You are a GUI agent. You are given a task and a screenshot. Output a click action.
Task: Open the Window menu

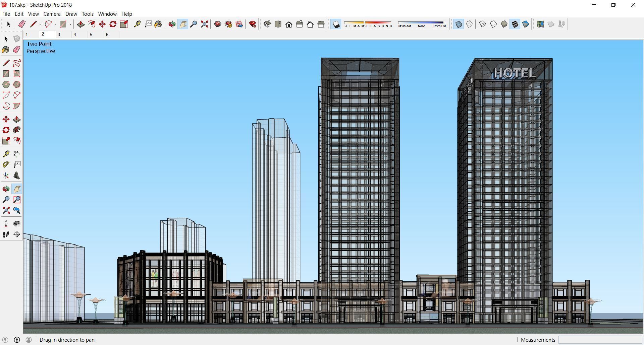107,14
